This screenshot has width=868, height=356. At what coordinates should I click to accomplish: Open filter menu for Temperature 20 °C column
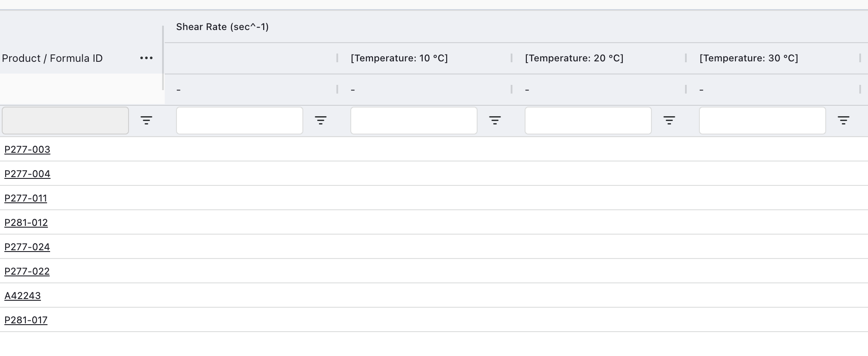669,121
